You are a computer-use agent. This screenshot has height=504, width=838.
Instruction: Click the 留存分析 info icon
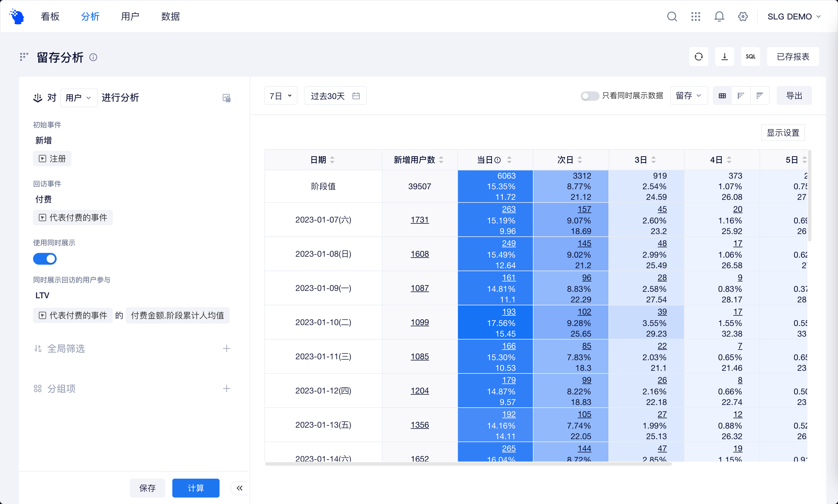93,57
